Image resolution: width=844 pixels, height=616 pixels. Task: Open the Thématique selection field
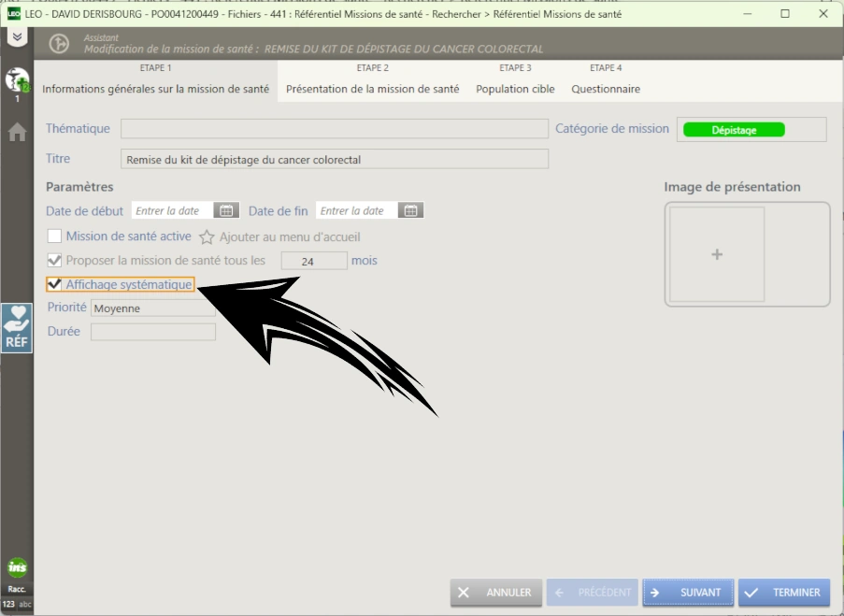pos(334,129)
